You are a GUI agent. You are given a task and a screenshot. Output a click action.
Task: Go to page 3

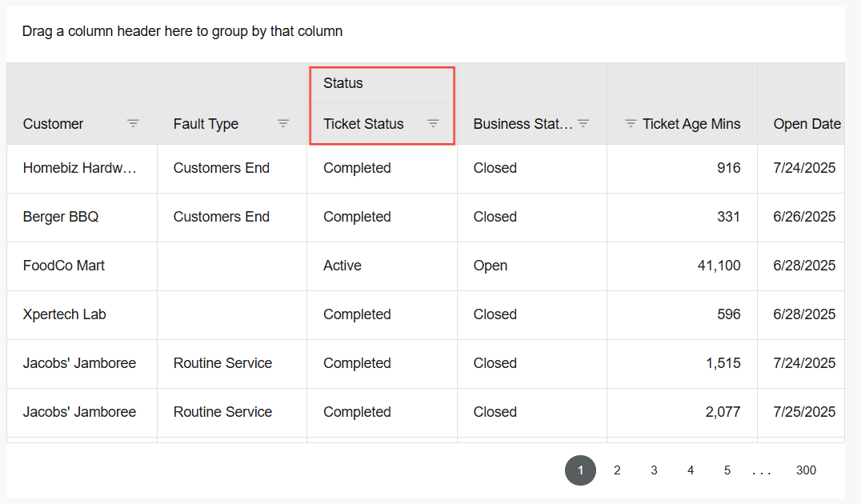pos(654,470)
